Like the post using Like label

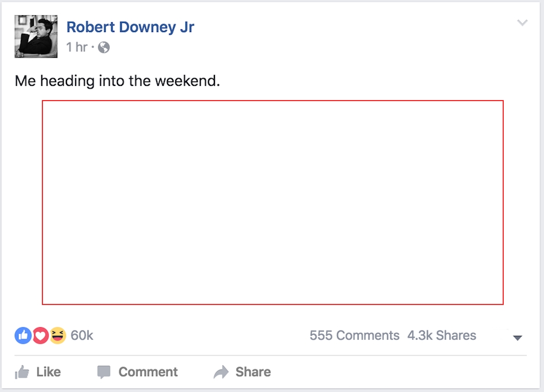click(48, 372)
